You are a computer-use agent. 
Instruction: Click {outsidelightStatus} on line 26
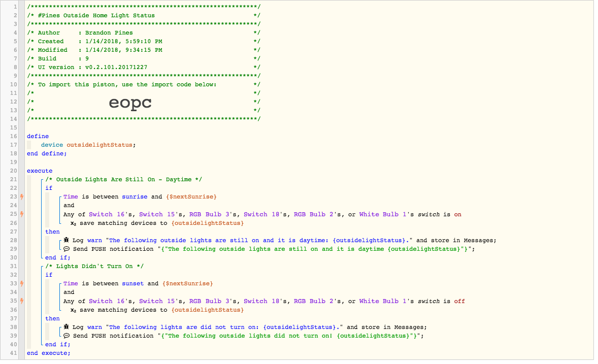pyautogui.click(x=208, y=223)
